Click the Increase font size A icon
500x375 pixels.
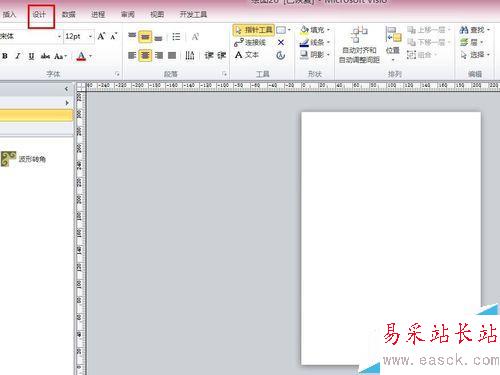[x=101, y=36]
